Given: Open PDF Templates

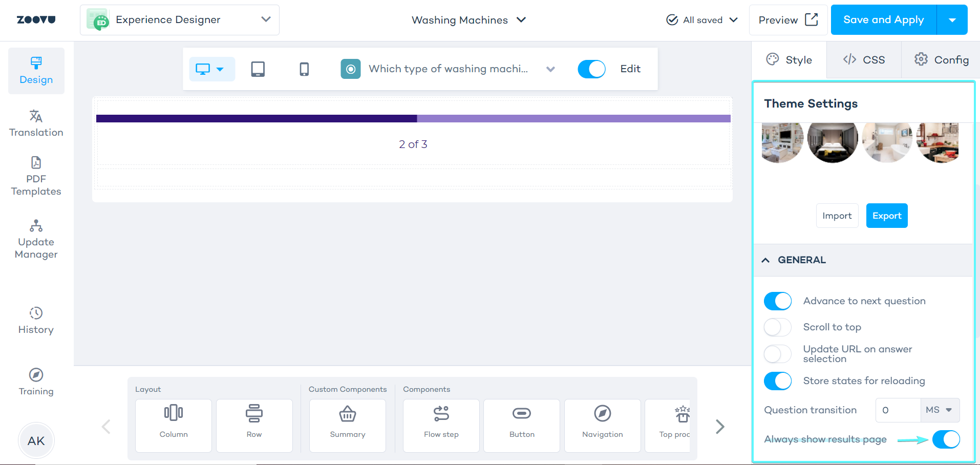Looking at the screenshot, I should point(36,177).
